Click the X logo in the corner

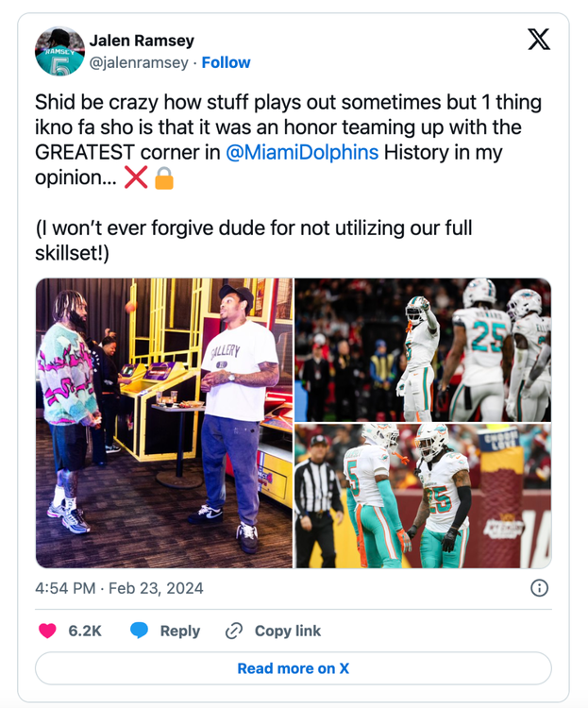[x=538, y=40]
